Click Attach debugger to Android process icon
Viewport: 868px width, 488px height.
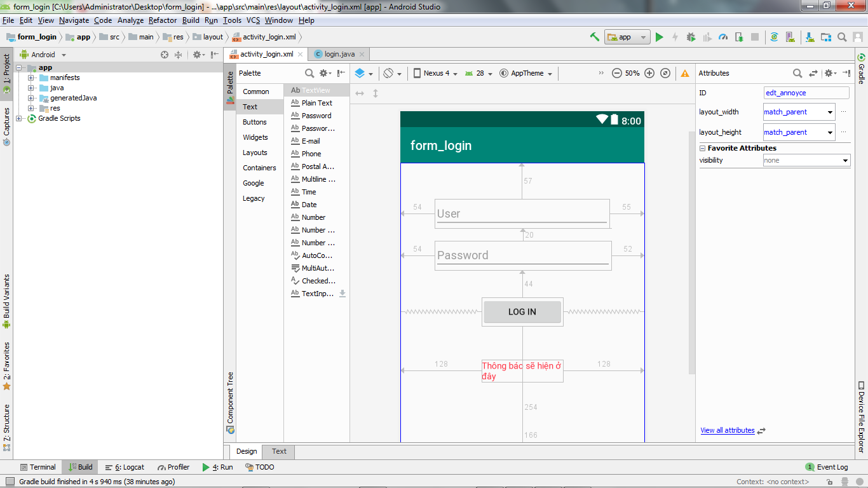(x=739, y=37)
